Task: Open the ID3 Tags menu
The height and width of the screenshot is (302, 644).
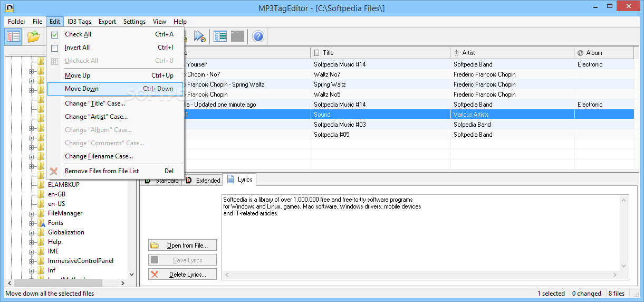Action: pos(79,22)
